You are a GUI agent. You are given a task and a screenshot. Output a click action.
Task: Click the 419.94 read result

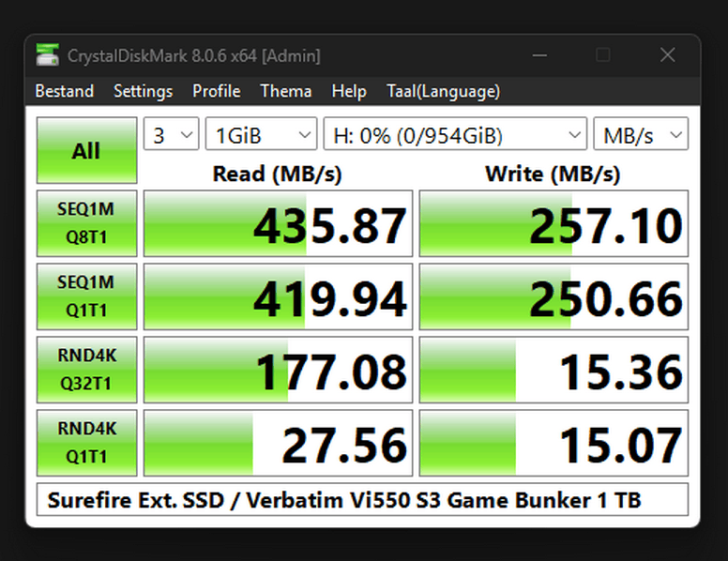278,296
